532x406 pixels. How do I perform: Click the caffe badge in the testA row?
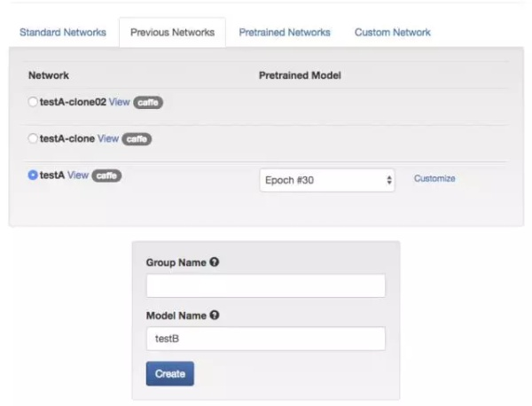click(x=106, y=176)
